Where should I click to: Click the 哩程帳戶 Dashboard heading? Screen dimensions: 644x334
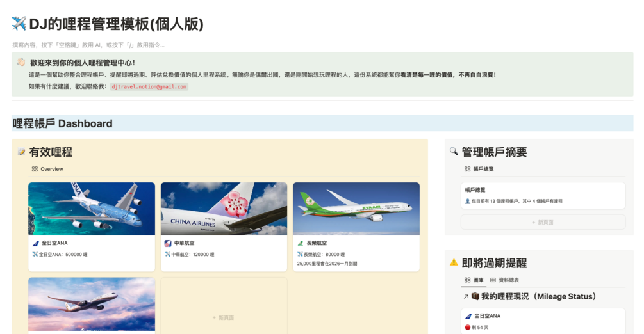click(x=62, y=123)
